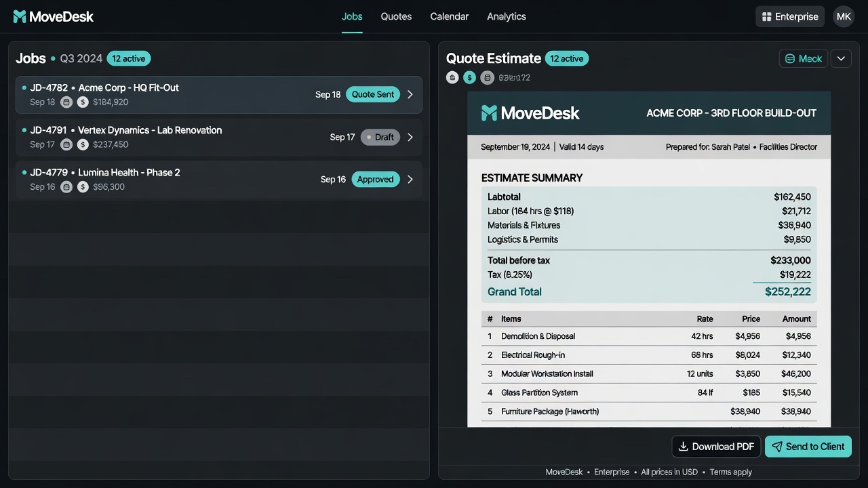This screenshot has width=868, height=488.
Task: Click the Rate column header
Action: (x=705, y=319)
